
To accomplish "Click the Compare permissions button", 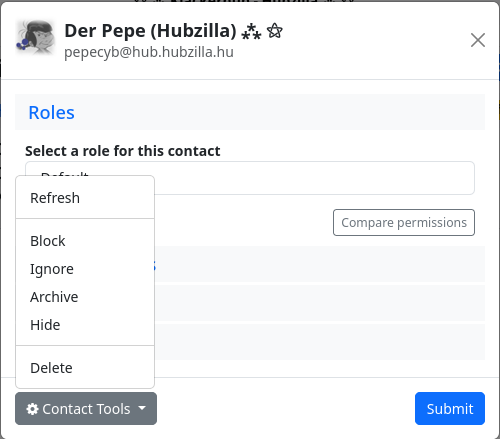I will 404,223.
